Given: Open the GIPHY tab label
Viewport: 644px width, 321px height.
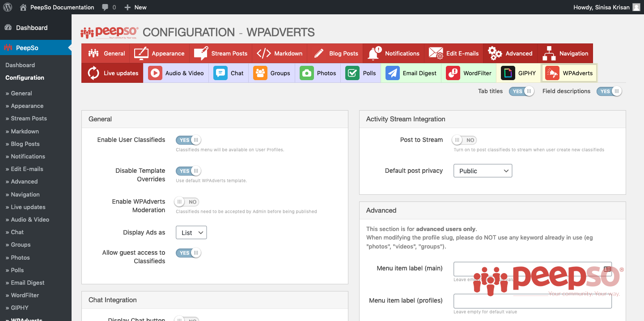Looking at the screenshot, I should click(527, 73).
